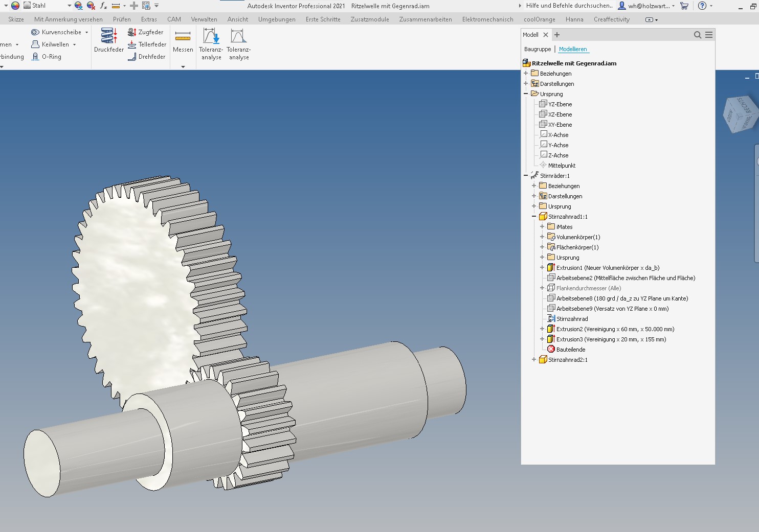Viewport: 759px width, 532px height.
Task: Click the Modellieren link
Action: [573, 49]
